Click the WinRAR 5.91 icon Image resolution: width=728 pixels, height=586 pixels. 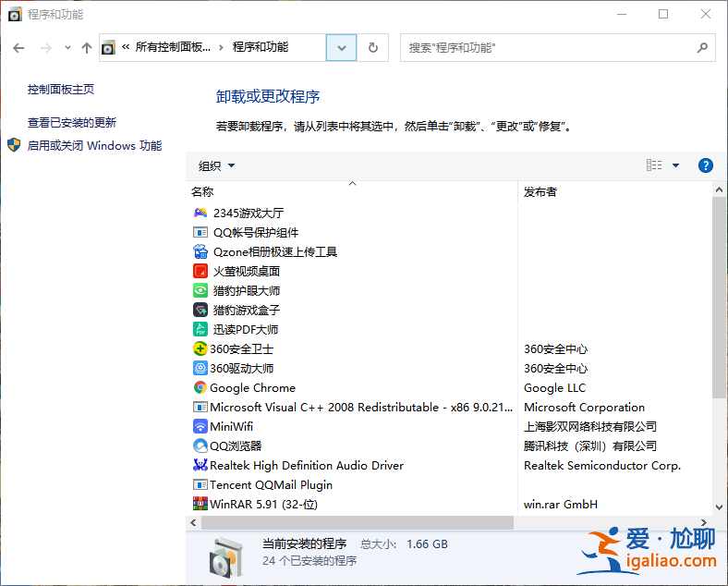coord(200,504)
